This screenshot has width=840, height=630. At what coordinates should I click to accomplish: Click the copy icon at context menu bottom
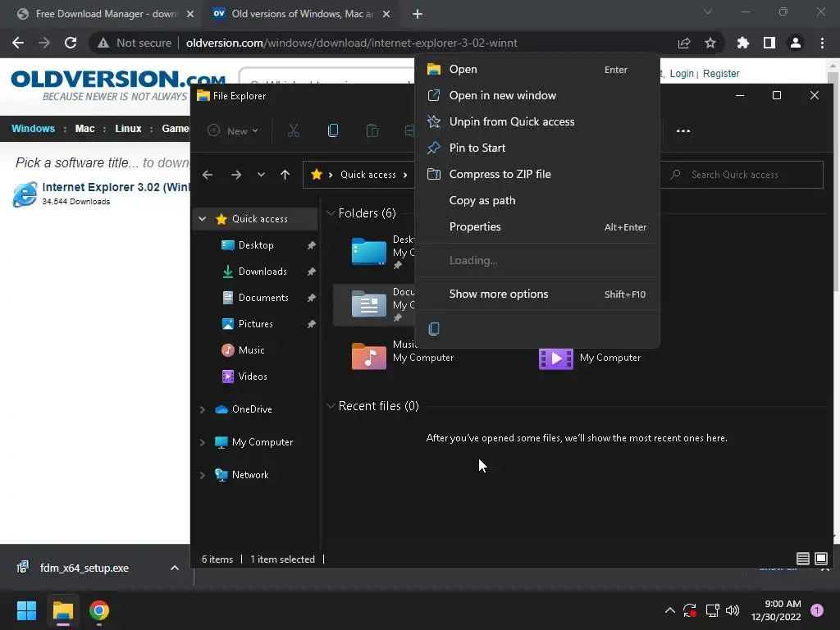(x=434, y=328)
